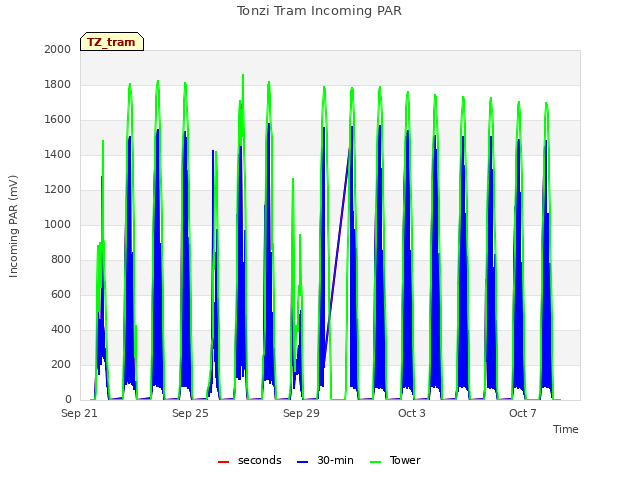The image size is (640, 480).
Task: Click the x-axis label Time
Action: [x=565, y=429]
